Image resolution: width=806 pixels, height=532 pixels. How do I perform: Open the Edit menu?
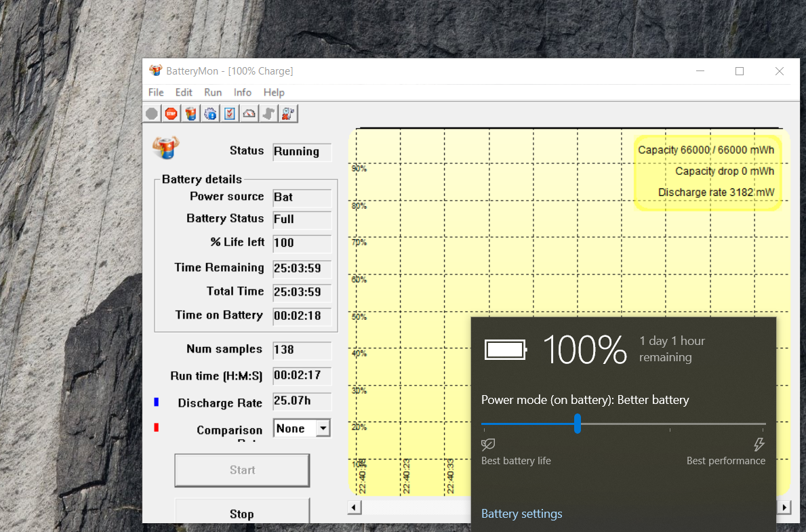click(x=184, y=93)
